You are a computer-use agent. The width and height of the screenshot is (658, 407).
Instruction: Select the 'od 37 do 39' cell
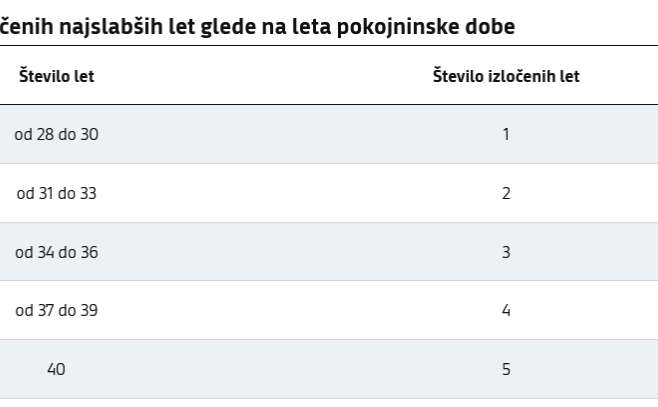pyautogui.click(x=57, y=310)
